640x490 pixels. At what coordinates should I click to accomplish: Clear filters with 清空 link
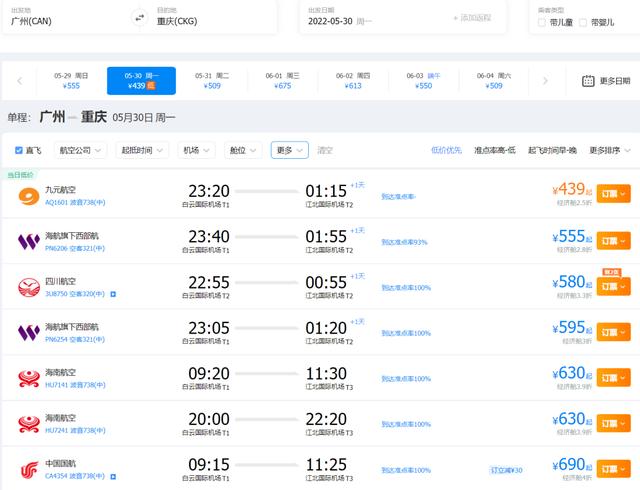pos(325,150)
